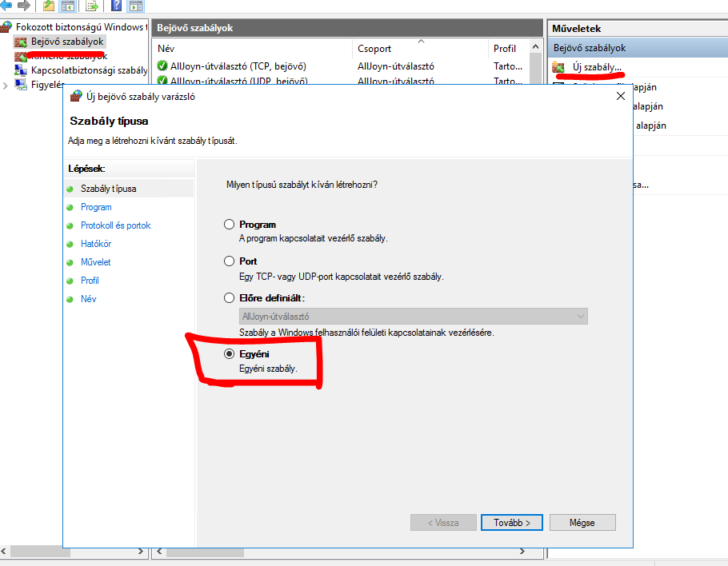Select the Egyéni radio button
This screenshot has width=728, height=566.
point(230,353)
